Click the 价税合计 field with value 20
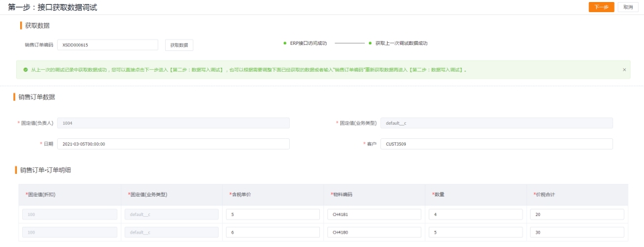The width and height of the screenshot is (644, 247). coord(577,214)
